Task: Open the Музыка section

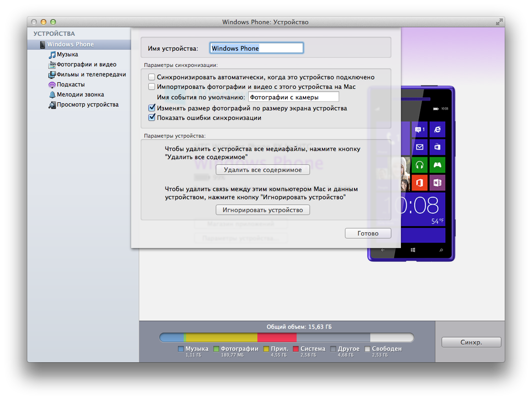Action: tap(67, 54)
